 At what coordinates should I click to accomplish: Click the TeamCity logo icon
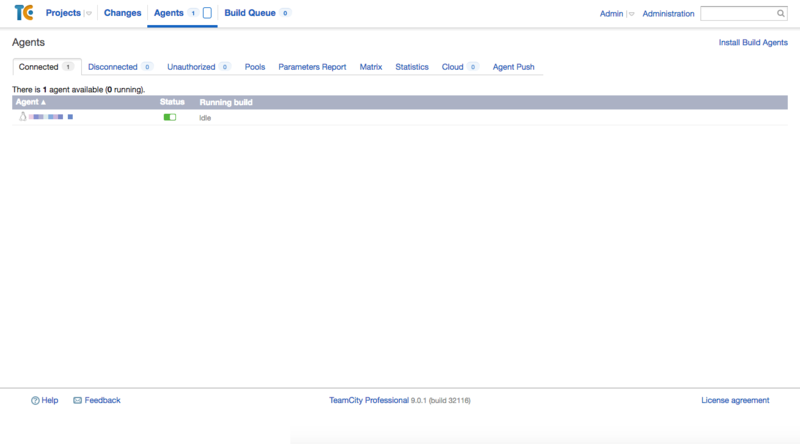tap(24, 13)
